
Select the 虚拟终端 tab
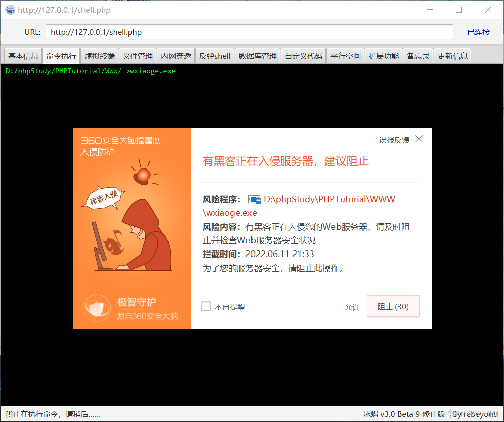point(99,56)
